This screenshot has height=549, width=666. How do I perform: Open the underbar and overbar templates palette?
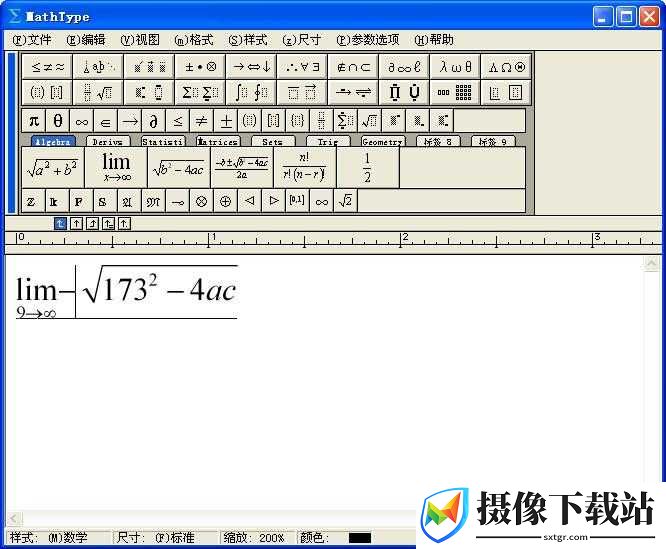[302, 92]
